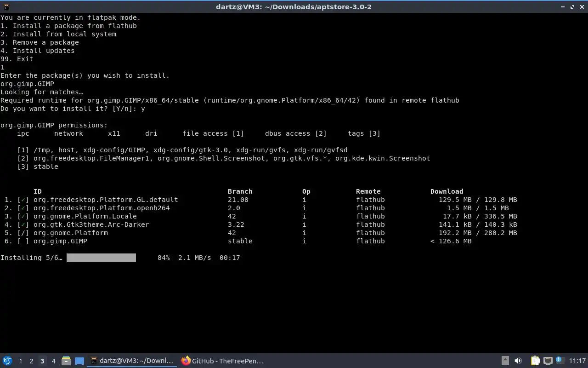Viewport: 588px width, 368px height.
Task: Open the Lubuntu application menu
Action: [7, 361]
